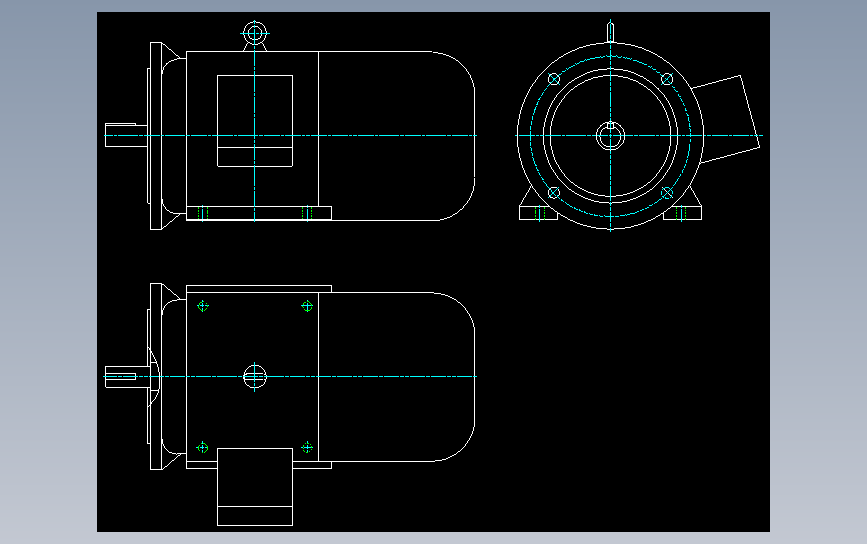Select the terminal box rectangle in the side view

point(255,121)
